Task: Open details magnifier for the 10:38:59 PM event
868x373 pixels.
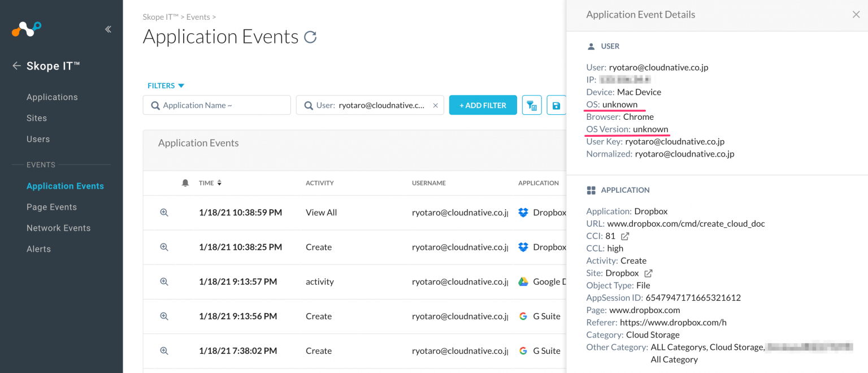Action: click(164, 212)
